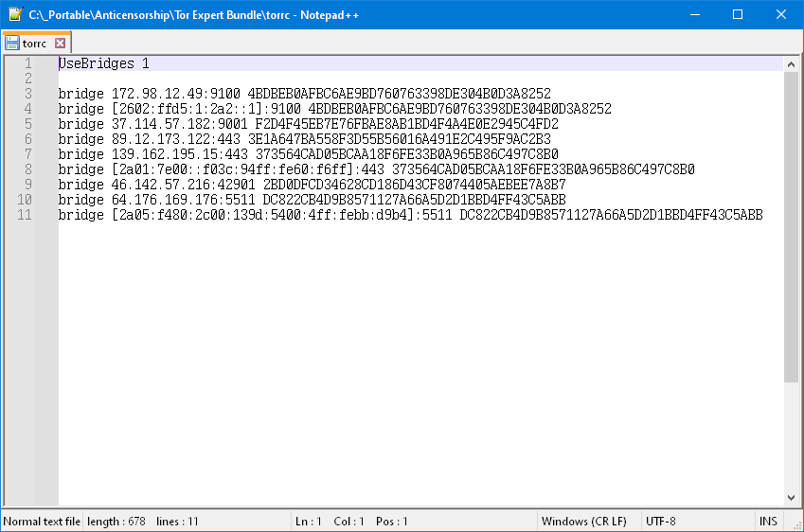Minimize the Notepad++ window
This screenshot has width=804, height=532.
click(695, 14)
